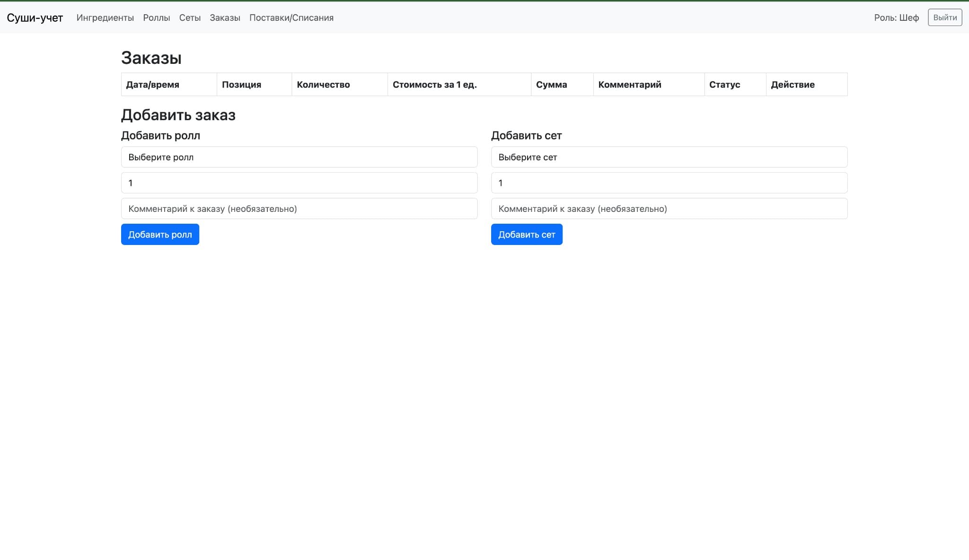
Task: Navigate to Поставки/Списания
Action: click(291, 17)
